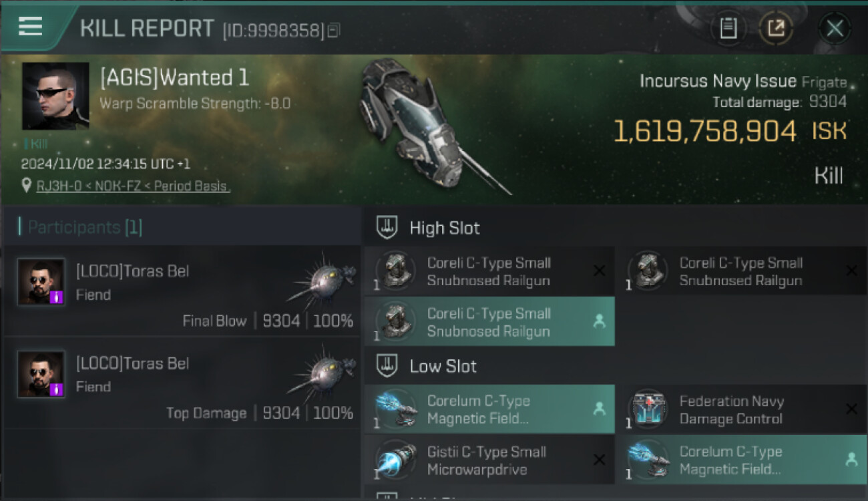Click the X marker on Gistii Microwarpdrive

click(599, 460)
